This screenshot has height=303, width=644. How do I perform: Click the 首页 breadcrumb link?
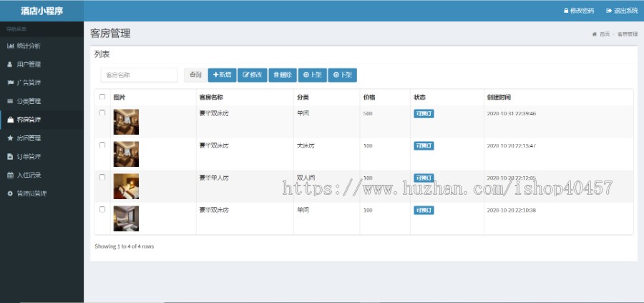click(x=605, y=34)
